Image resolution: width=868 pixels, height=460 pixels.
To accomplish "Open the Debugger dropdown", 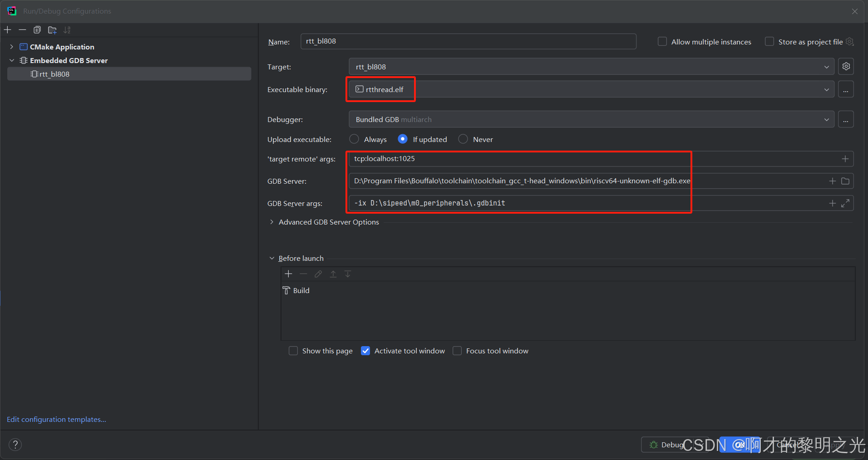I will [x=827, y=119].
